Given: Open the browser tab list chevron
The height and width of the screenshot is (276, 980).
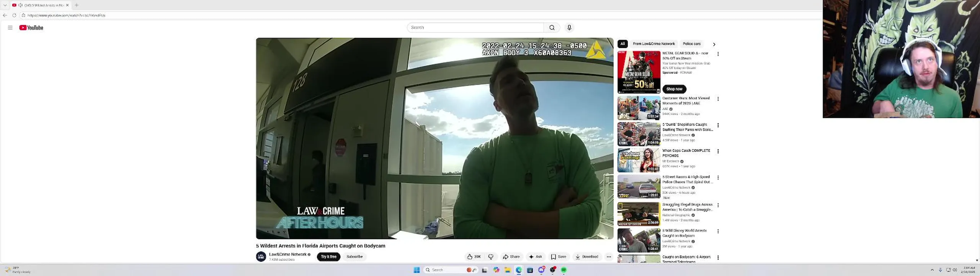Looking at the screenshot, I should click(x=5, y=5).
